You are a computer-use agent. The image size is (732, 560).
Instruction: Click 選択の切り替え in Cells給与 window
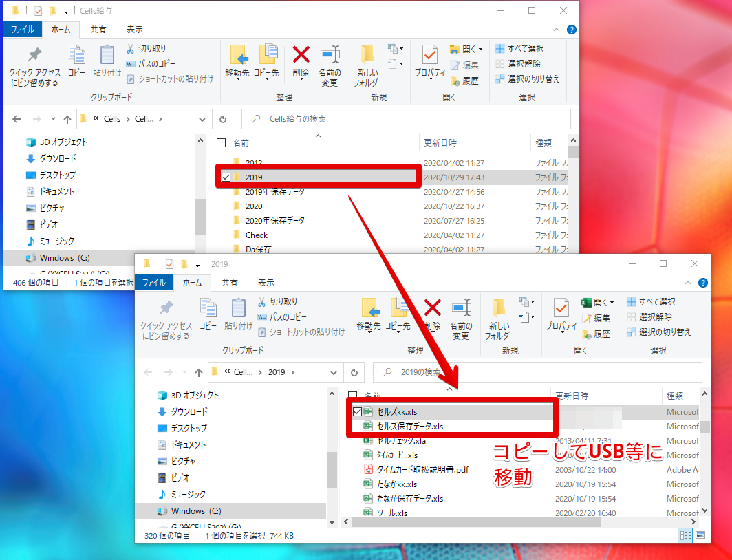click(528, 79)
